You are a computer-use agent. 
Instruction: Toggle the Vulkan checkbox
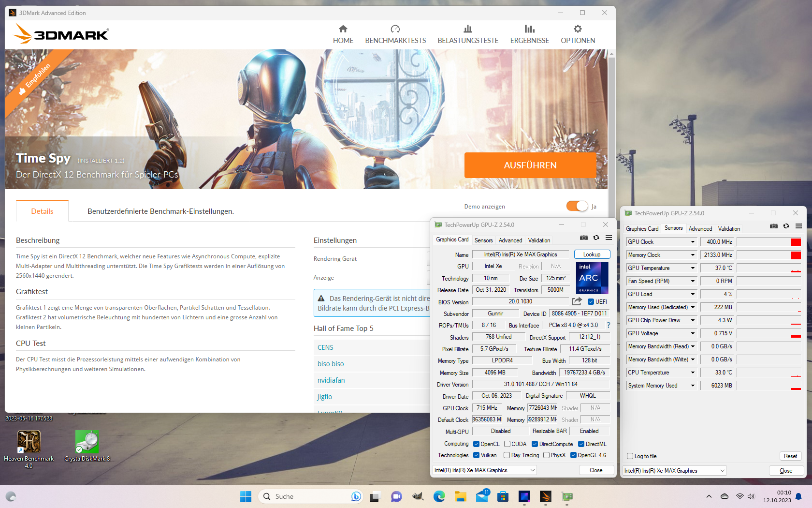[x=477, y=455]
